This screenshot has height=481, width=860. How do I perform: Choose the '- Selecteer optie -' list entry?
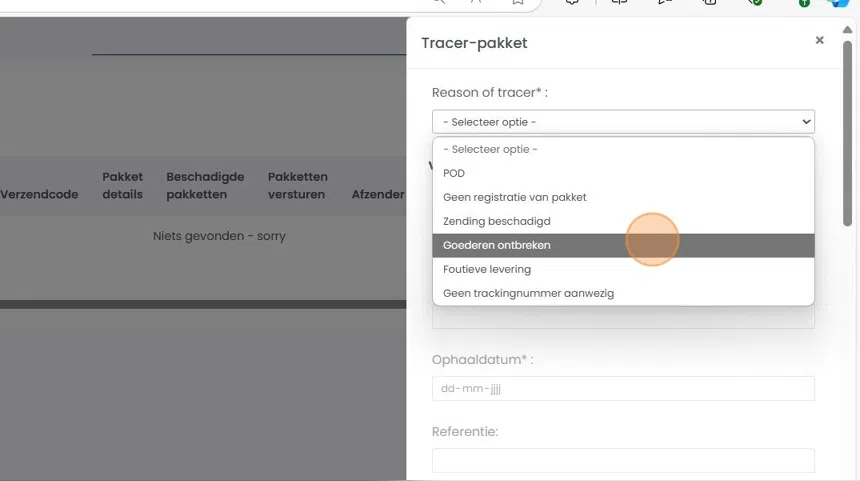(x=490, y=149)
